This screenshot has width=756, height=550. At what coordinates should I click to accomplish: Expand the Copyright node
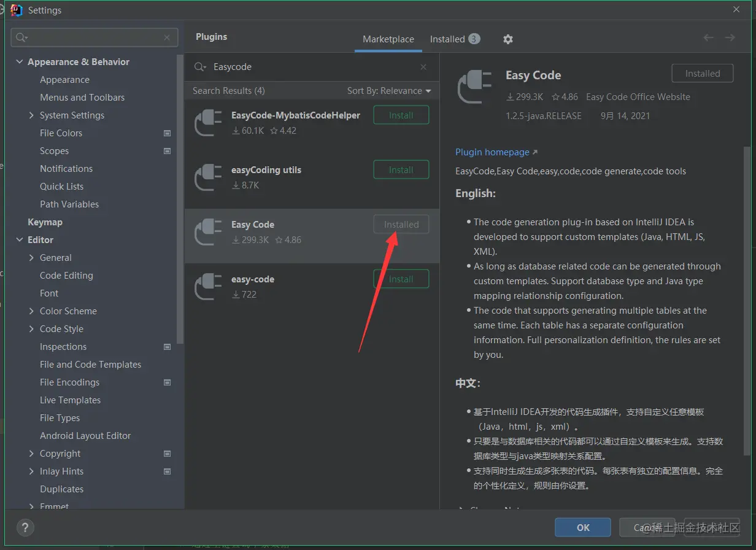point(31,454)
